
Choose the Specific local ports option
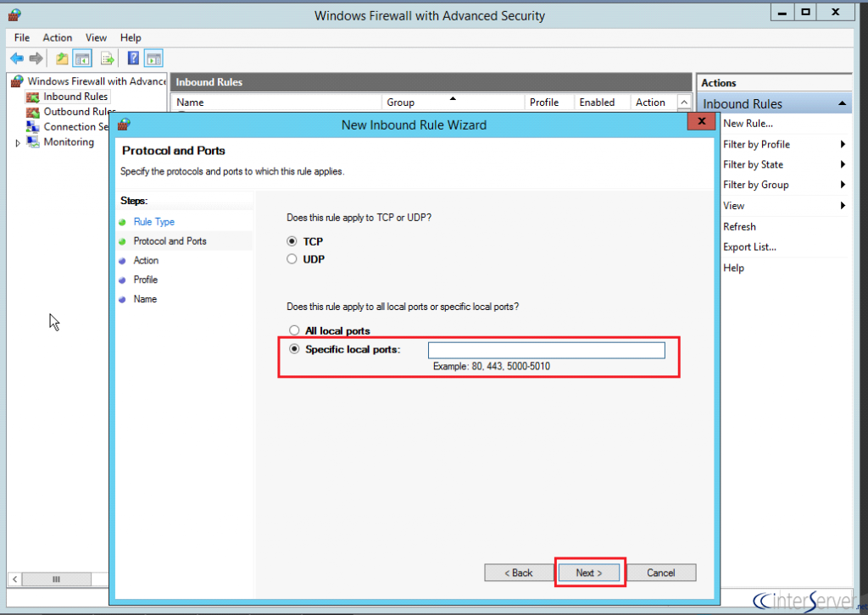point(294,349)
